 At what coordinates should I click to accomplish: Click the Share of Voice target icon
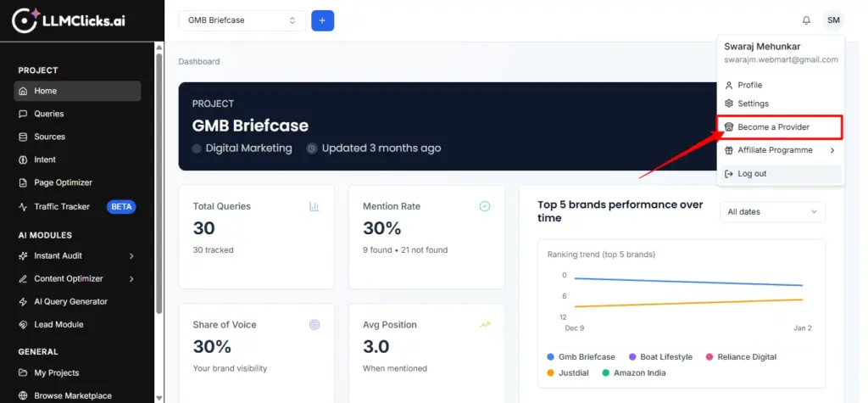click(x=314, y=325)
